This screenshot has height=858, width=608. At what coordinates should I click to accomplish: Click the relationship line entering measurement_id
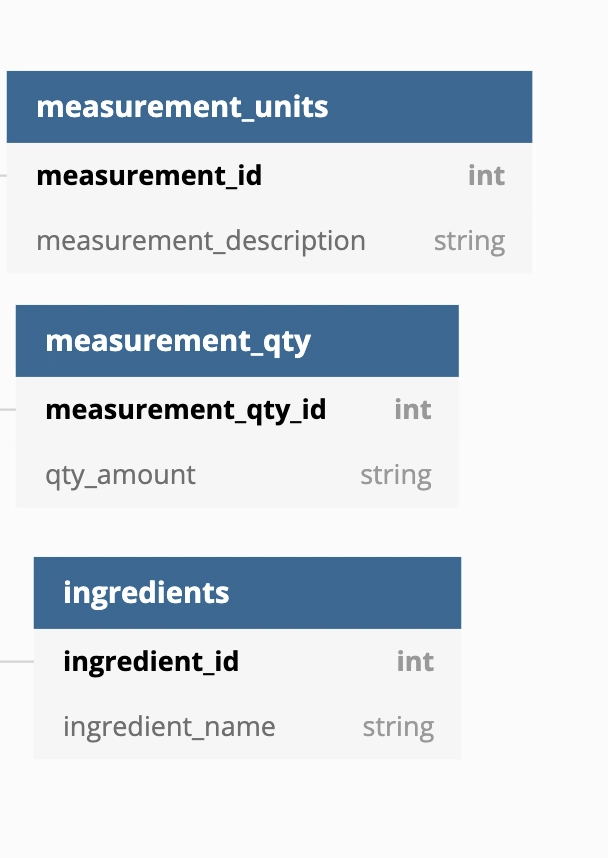(3, 176)
